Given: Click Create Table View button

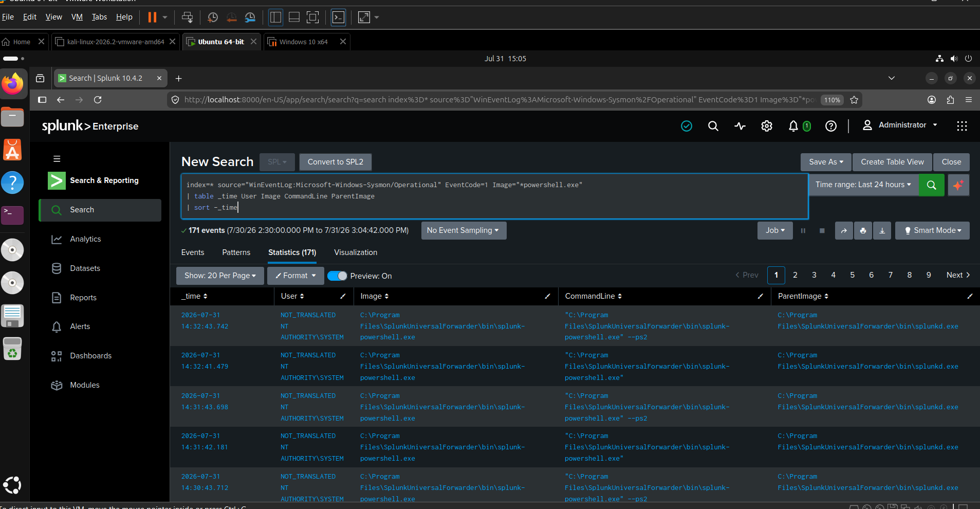Looking at the screenshot, I should pos(892,162).
